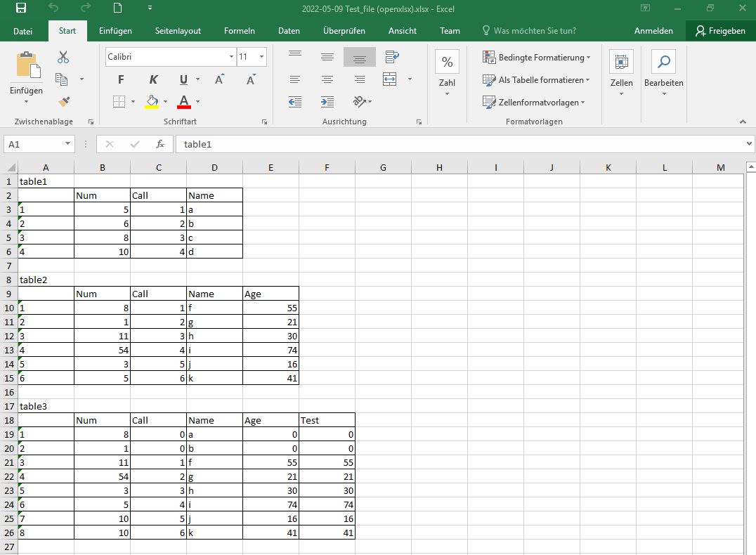The width and height of the screenshot is (756, 555).
Task: Open the quick access toolbar customize arrow
Action: pos(150,8)
